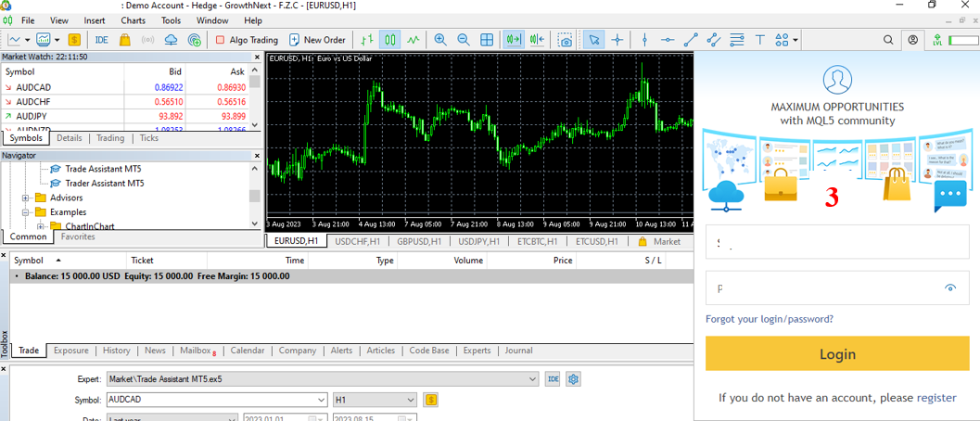Click the dollar symbols icon in top toolbar
The width and height of the screenshot is (980, 447).
74,40
